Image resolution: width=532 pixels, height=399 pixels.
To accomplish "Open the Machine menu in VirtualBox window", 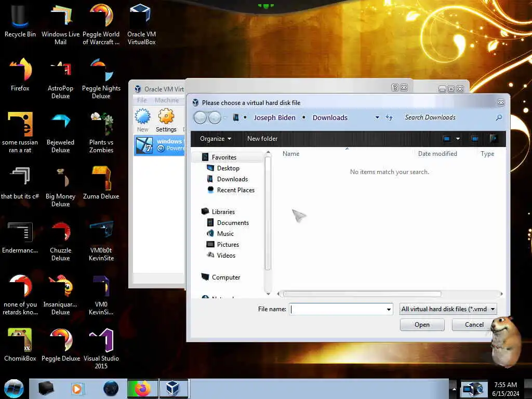I will pyautogui.click(x=167, y=100).
